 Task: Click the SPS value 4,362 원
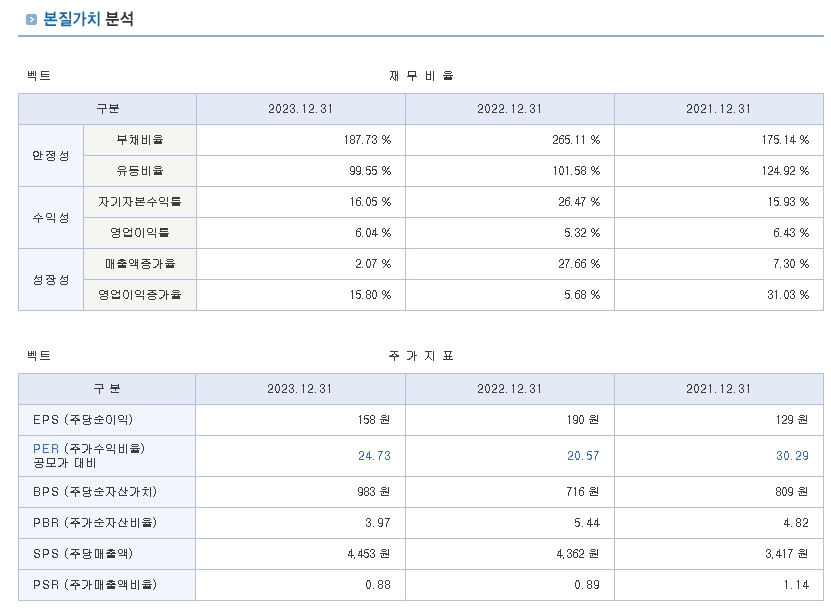[578, 554]
